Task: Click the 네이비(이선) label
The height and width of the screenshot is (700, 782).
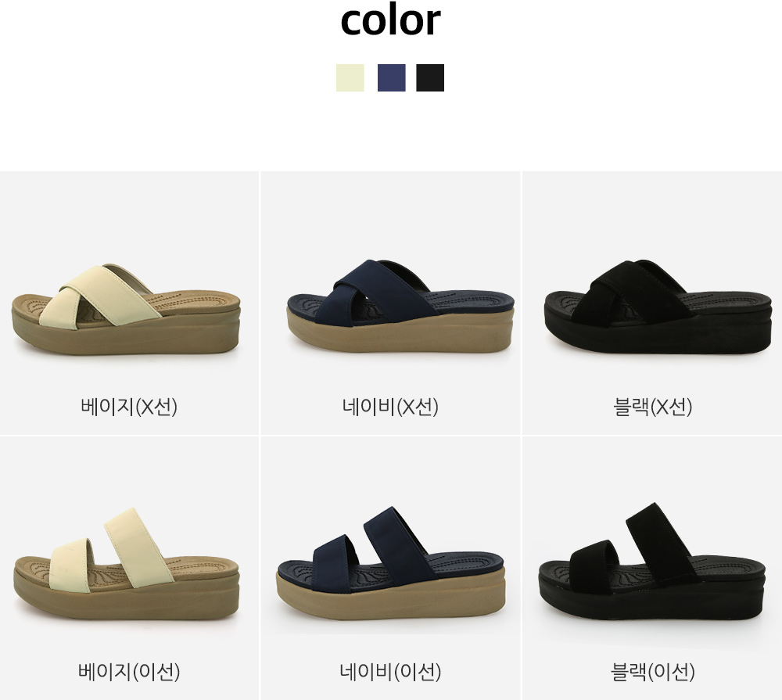Action: (x=390, y=671)
